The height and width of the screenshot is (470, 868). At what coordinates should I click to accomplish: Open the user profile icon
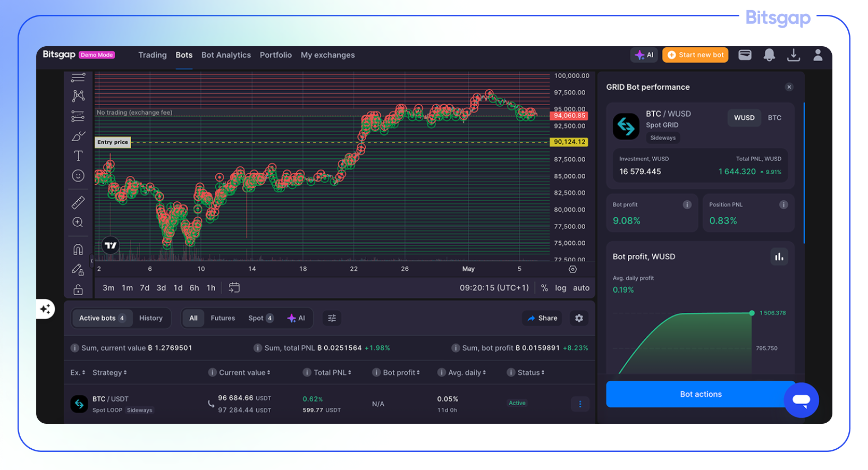(818, 55)
